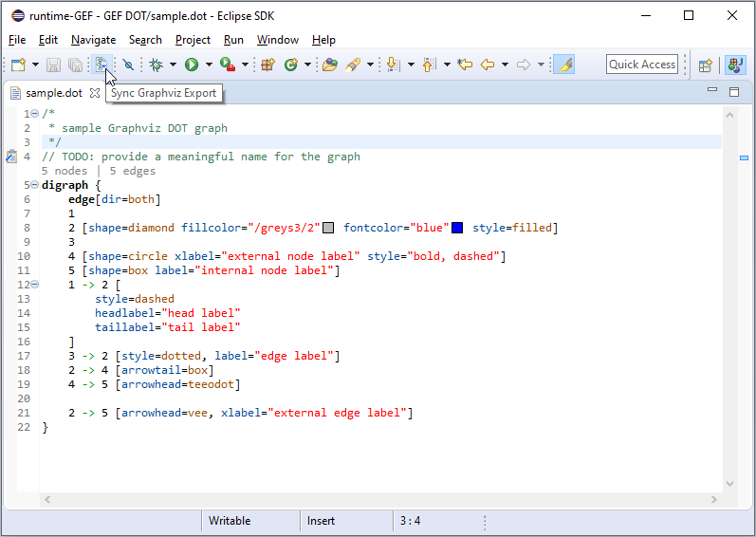
Task: Toggle the highlighted Mark Occurrences pen icon
Action: tap(563, 65)
